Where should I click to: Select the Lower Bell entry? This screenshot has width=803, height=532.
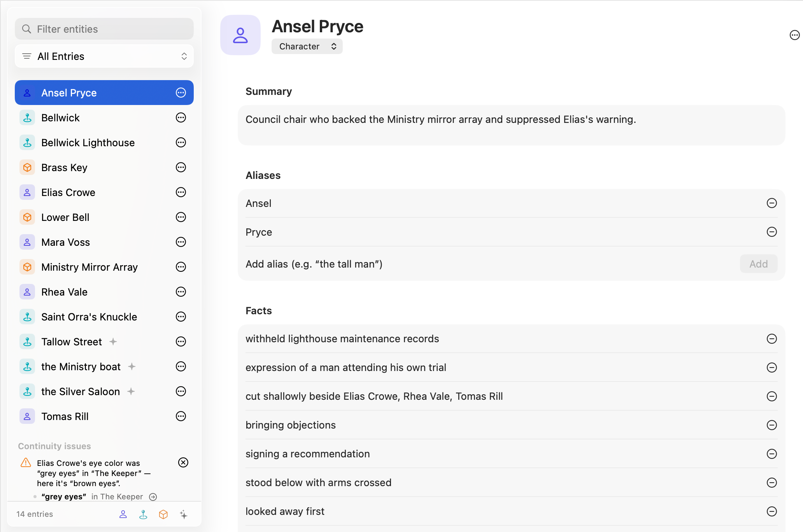click(x=104, y=217)
